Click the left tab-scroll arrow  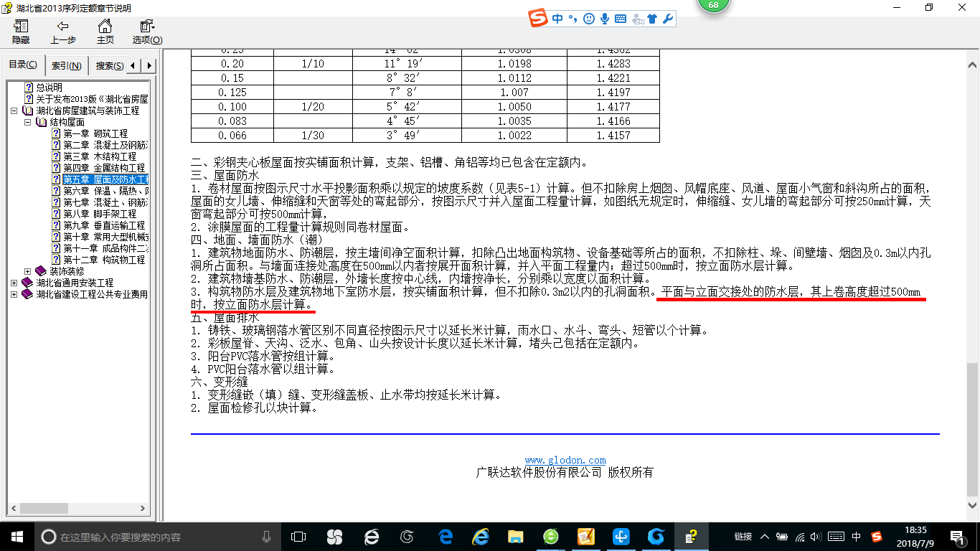coord(135,66)
